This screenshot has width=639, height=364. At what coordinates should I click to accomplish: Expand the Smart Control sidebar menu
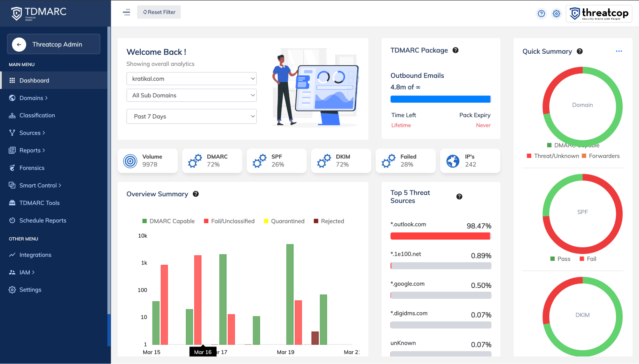coord(38,185)
